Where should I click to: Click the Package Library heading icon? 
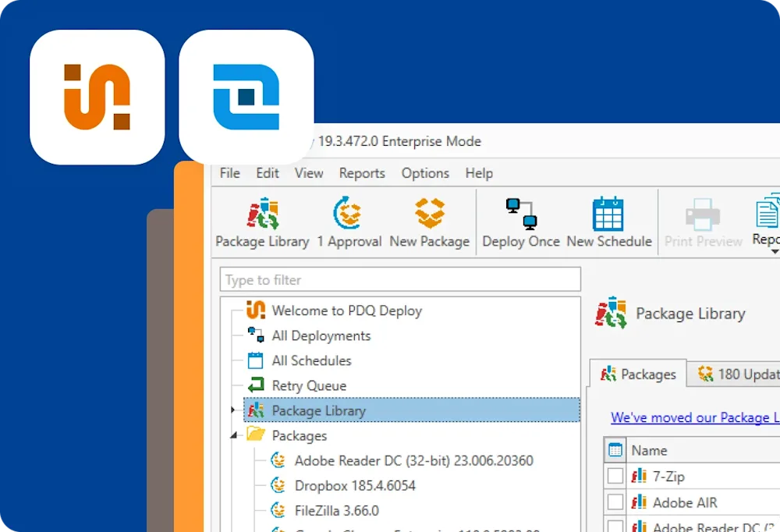[x=611, y=313]
